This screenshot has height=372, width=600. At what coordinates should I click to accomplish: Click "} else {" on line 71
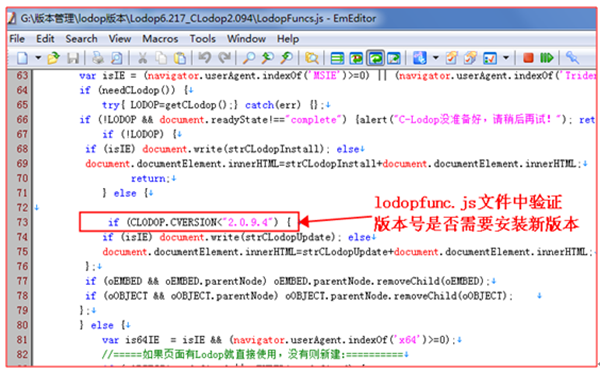(x=125, y=193)
